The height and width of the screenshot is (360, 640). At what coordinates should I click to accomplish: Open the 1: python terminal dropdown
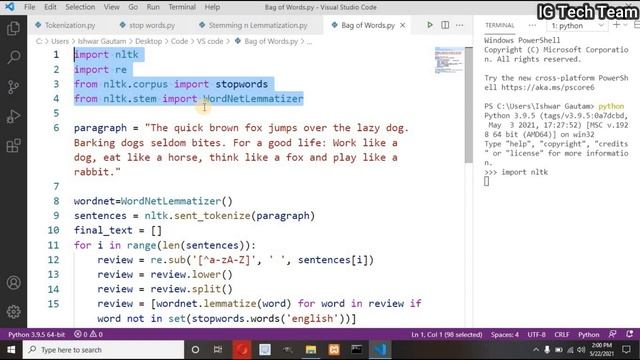pos(577,25)
